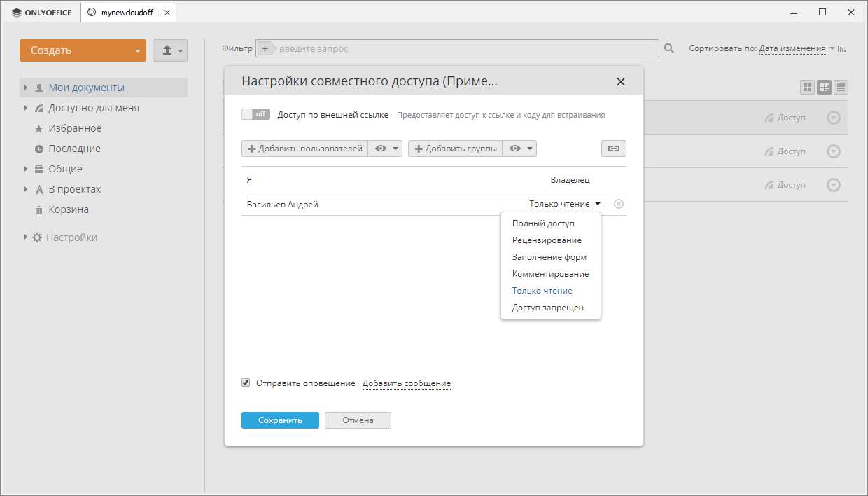Close the sharing settings dialog

(x=620, y=81)
